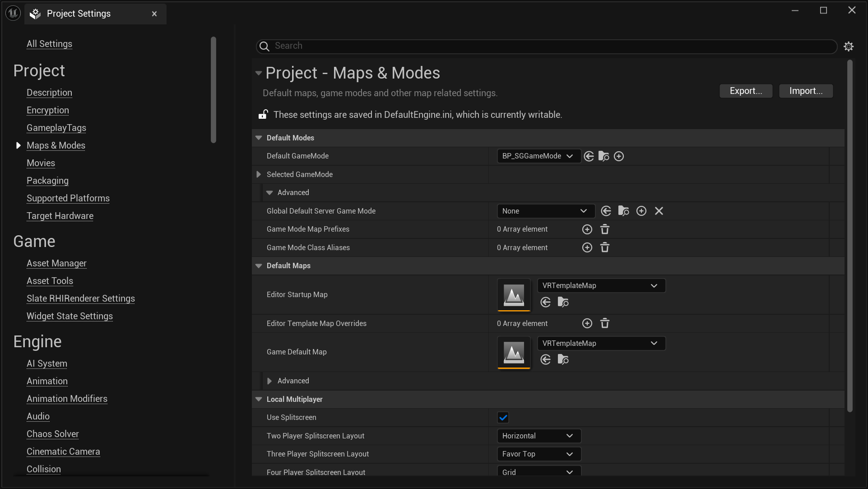The width and height of the screenshot is (868, 489).
Task: Click the Editor Startup Map thumbnail
Action: pos(514,295)
